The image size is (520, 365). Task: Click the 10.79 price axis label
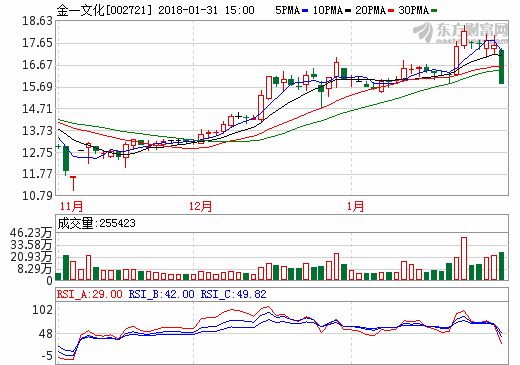tap(37, 196)
